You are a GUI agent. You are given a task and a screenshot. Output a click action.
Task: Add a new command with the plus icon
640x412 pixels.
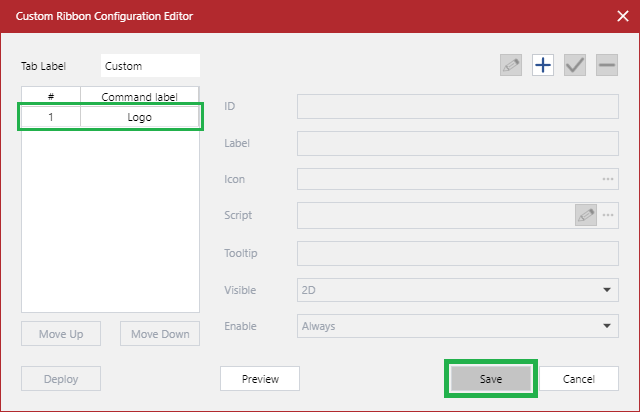[x=543, y=66]
